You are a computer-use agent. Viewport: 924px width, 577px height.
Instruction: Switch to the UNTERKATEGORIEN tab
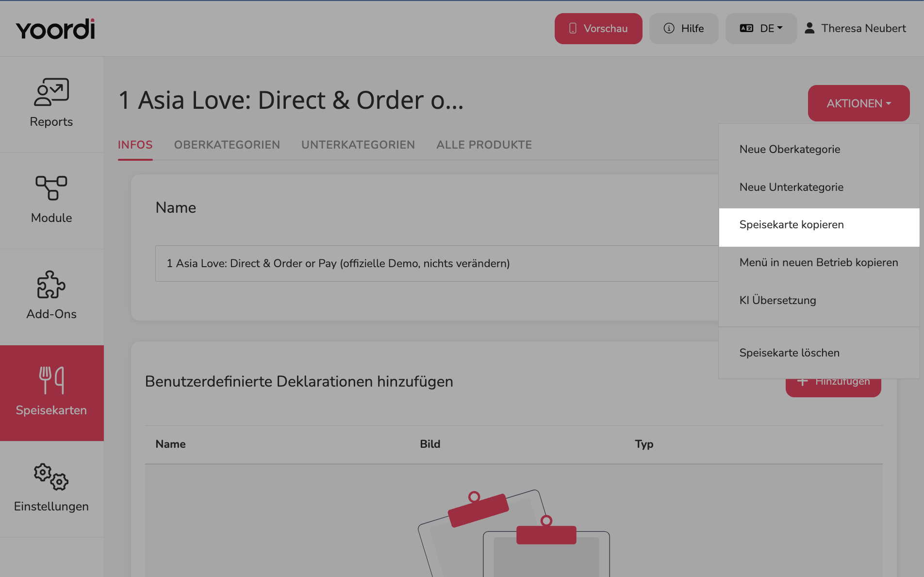point(358,145)
